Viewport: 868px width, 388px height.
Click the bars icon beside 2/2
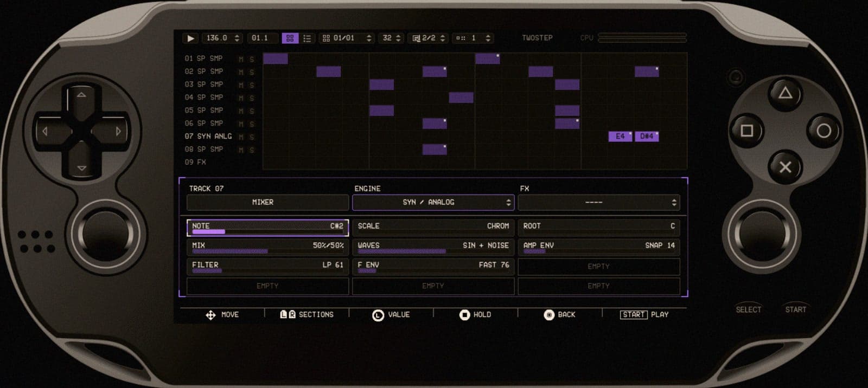click(x=416, y=38)
